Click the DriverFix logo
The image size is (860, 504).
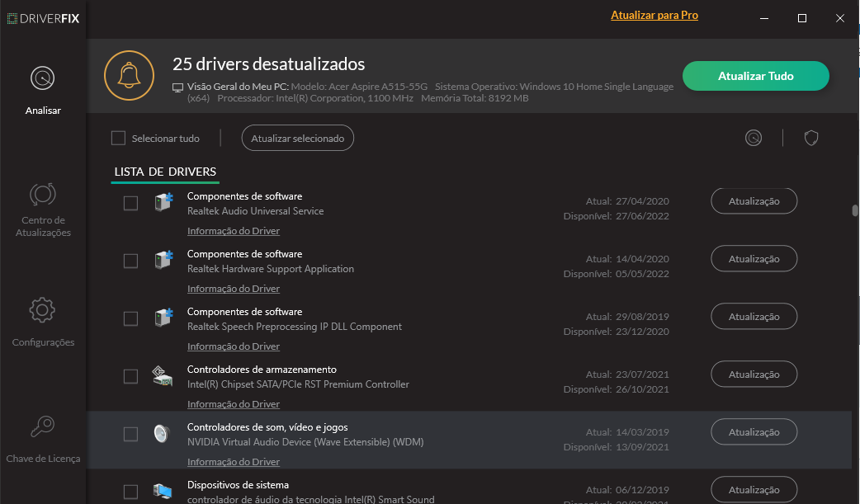click(x=43, y=19)
